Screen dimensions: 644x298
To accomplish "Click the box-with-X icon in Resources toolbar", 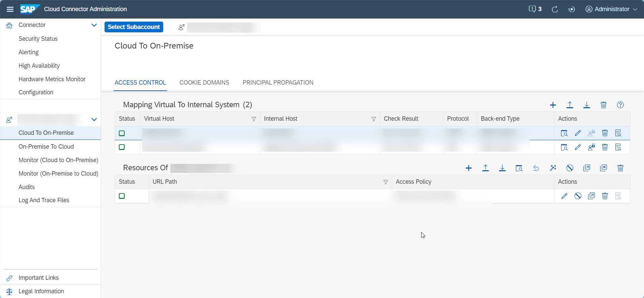I will [604, 168].
